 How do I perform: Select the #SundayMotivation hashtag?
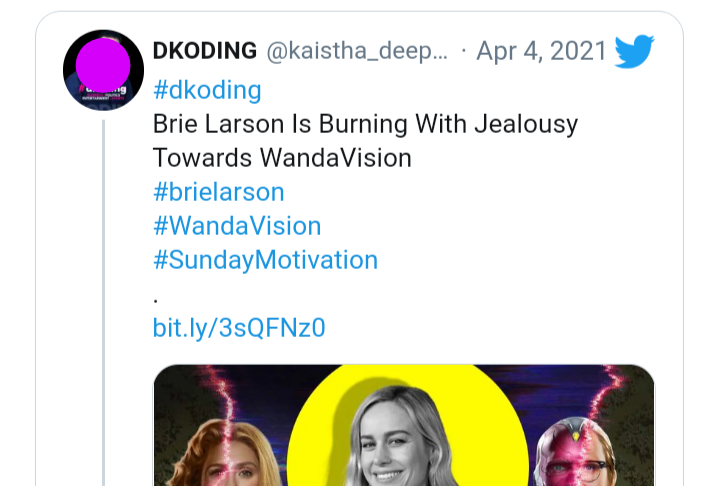click(x=265, y=260)
